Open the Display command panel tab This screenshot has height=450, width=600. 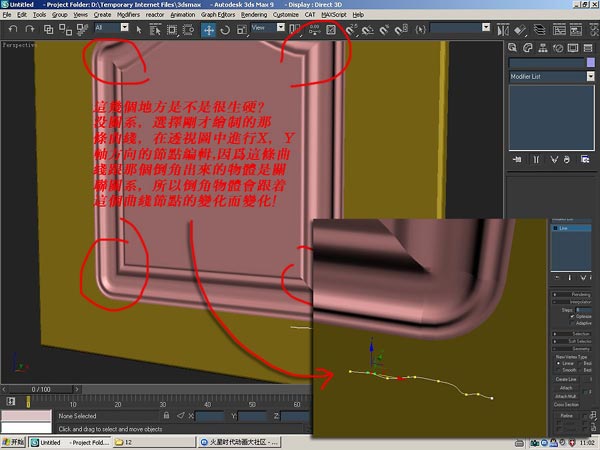tap(573, 46)
